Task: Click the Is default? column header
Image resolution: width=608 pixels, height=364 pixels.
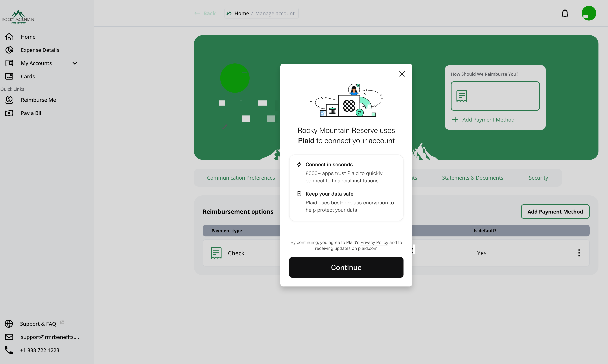Action: pyautogui.click(x=485, y=231)
